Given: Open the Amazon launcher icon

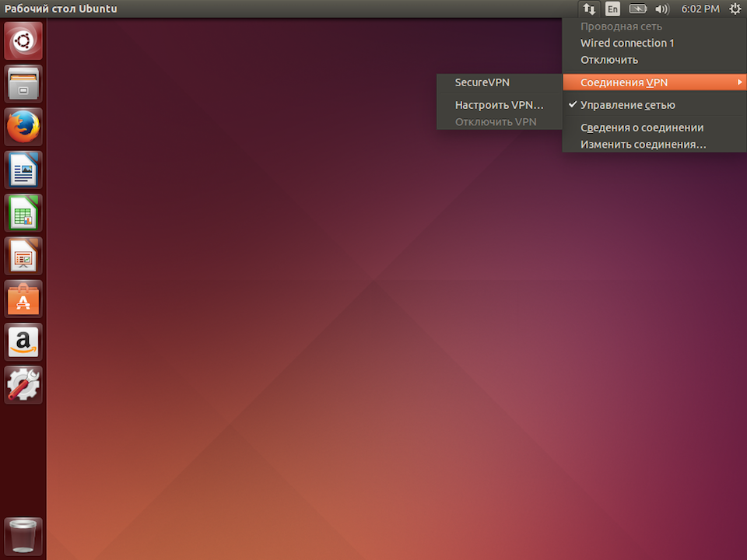Looking at the screenshot, I should point(23,342).
